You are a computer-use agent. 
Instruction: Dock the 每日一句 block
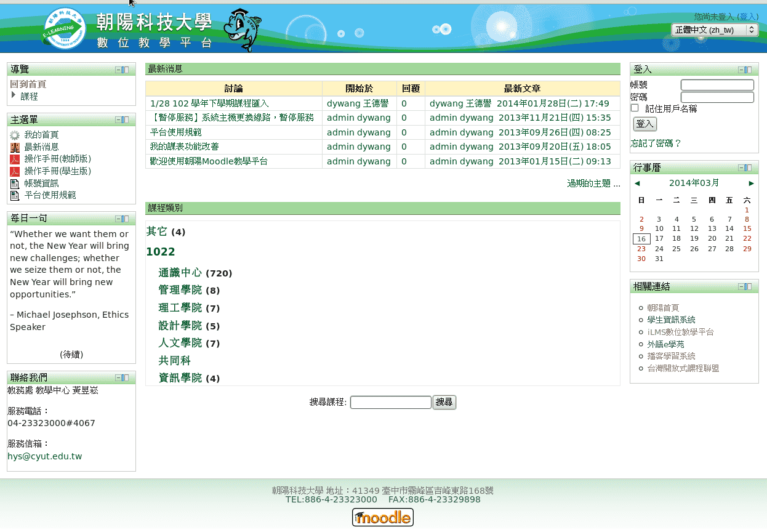click(x=126, y=219)
